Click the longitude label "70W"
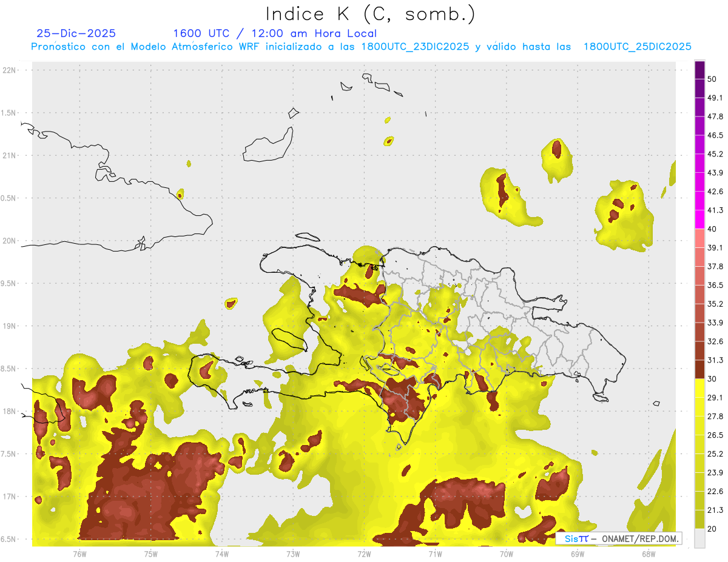 coord(507,554)
